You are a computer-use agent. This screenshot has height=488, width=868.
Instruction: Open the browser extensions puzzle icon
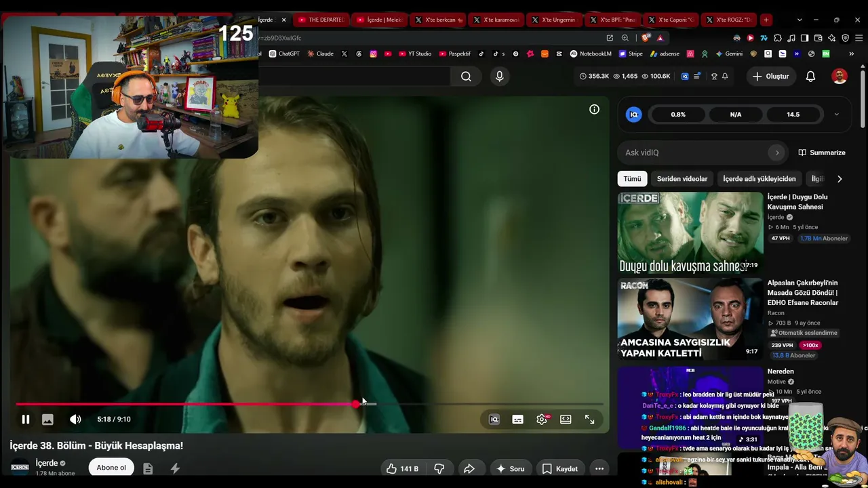pos(778,38)
